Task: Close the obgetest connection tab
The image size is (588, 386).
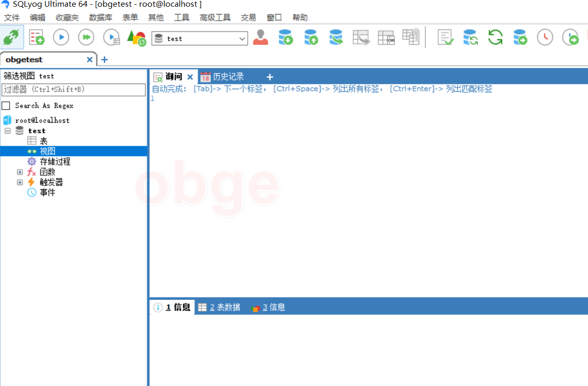Action: click(x=90, y=60)
